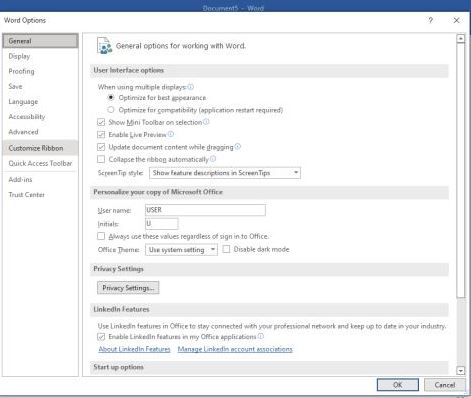Close the Word Options dialog
This screenshot has height=398, width=471.
point(456,20)
